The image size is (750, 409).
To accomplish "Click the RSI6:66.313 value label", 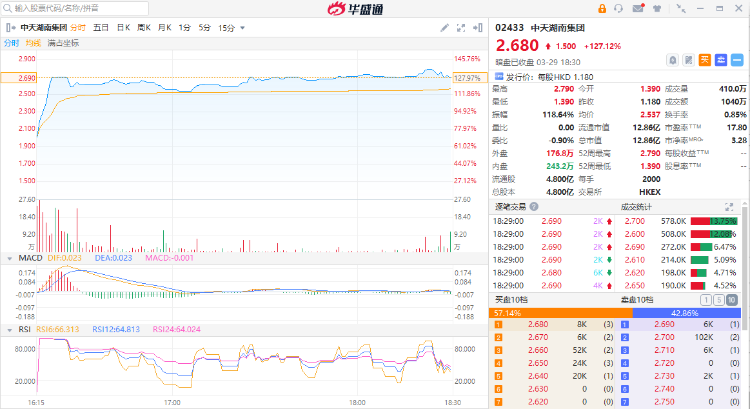I will pyautogui.click(x=57, y=329).
